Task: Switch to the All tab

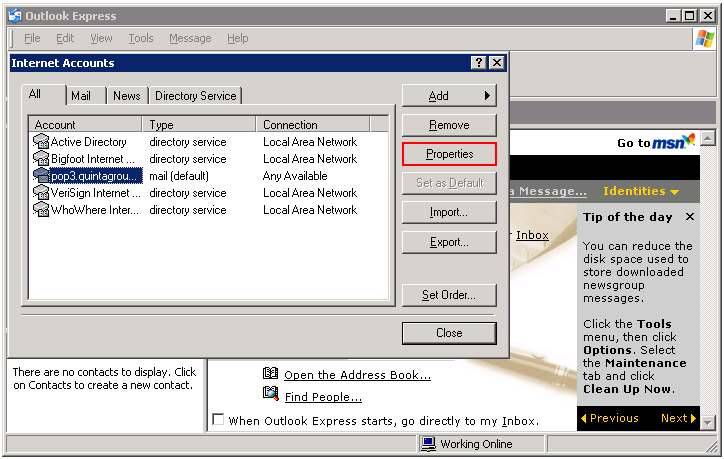Action: pyautogui.click(x=43, y=94)
